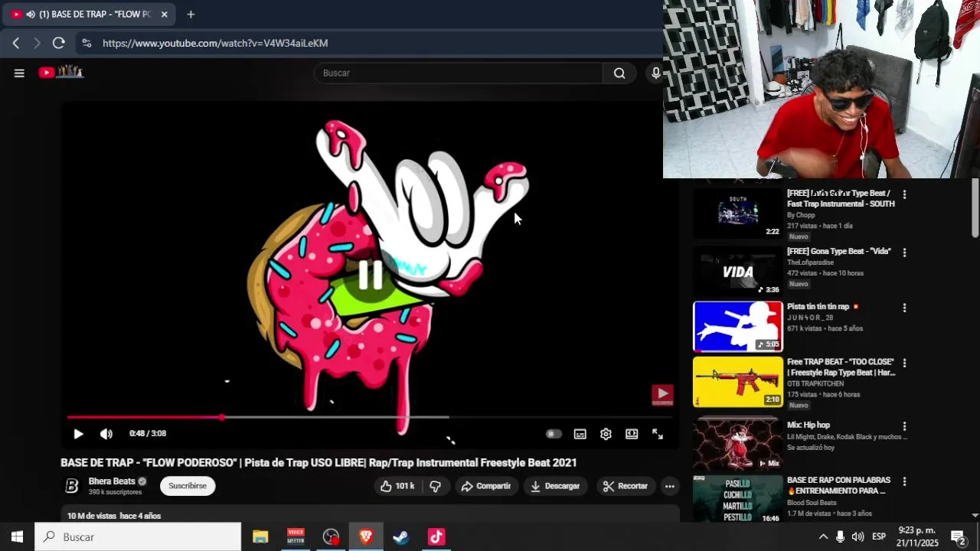Show hidden system tray icons
Image resolution: width=980 pixels, height=551 pixels.
(823, 537)
